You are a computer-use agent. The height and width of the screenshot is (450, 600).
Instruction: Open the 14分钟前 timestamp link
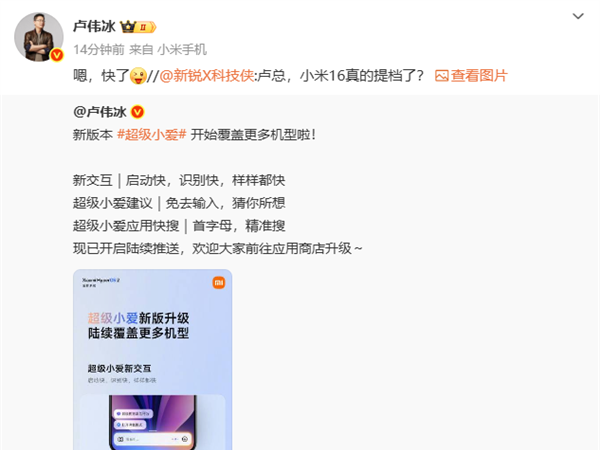(99, 49)
